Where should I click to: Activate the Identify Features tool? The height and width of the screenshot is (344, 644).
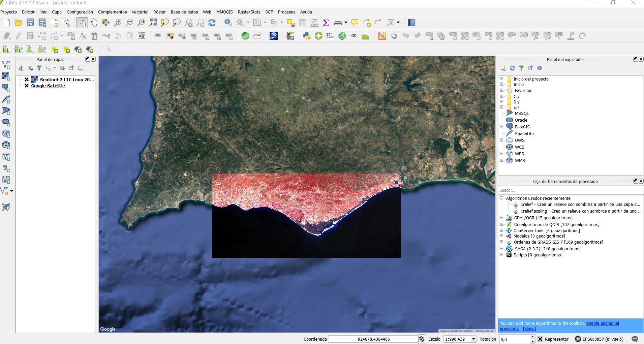228,23
